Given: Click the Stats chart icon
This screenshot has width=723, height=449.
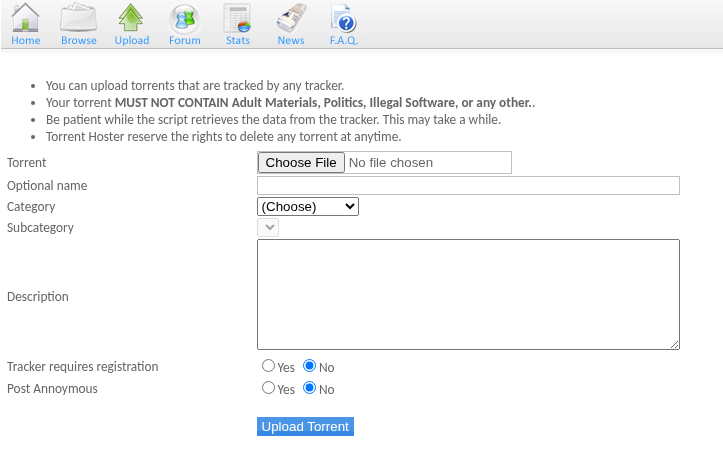Looking at the screenshot, I should (237, 18).
